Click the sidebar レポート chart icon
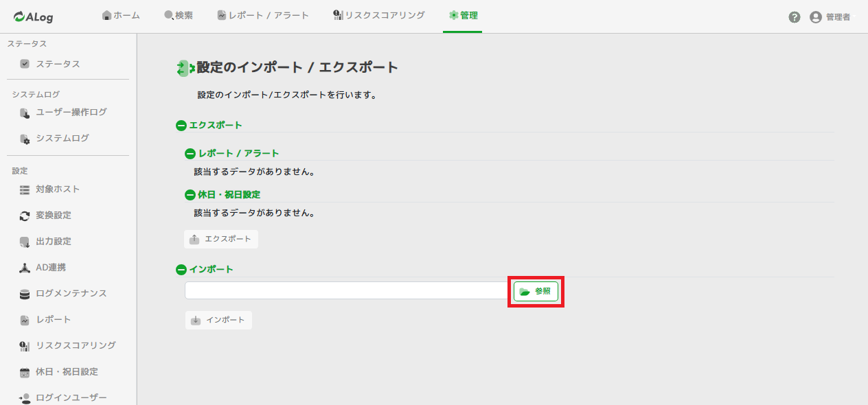 [x=25, y=320]
